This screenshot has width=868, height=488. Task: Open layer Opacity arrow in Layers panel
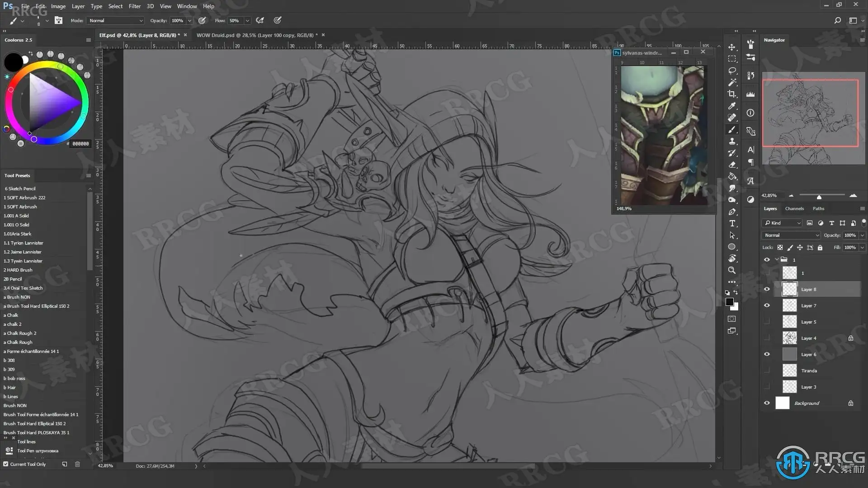coord(862,235)
